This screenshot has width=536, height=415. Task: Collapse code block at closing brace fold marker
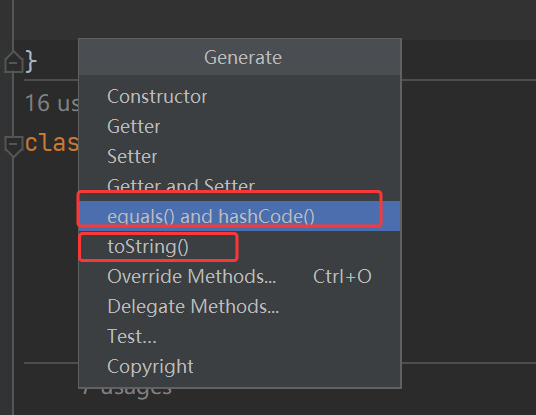coord(13,62)
